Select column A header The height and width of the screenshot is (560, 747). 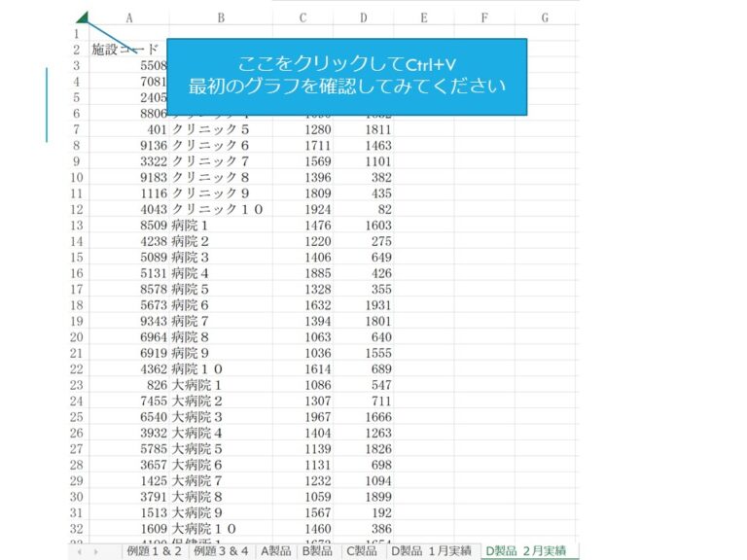pos(129,18)
